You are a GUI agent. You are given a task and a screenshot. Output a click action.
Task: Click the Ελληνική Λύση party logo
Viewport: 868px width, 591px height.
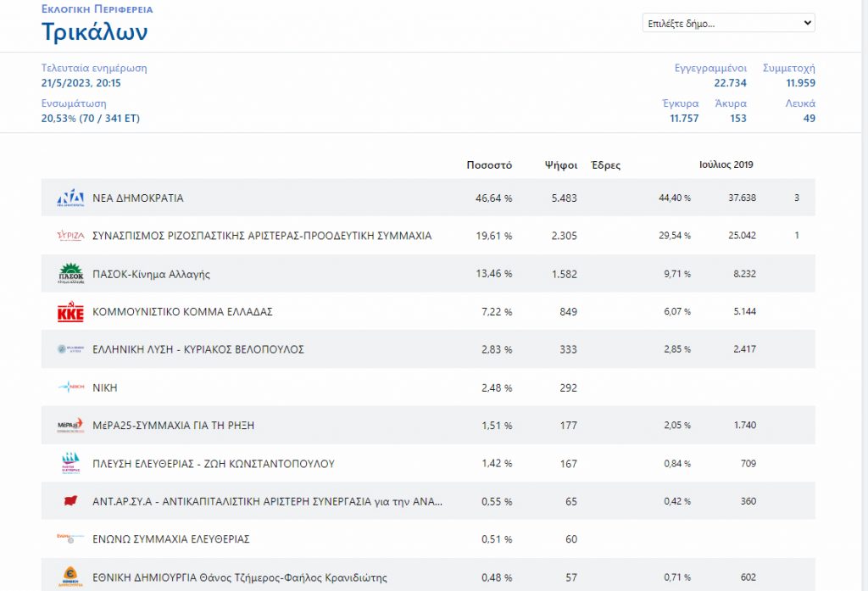tap(70, 349)
